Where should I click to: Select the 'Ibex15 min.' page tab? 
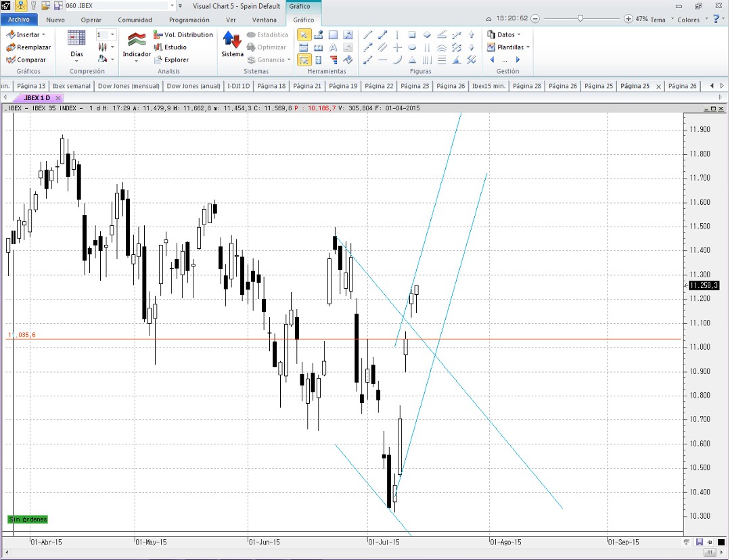pyautogui.click(x=488, y=86)
